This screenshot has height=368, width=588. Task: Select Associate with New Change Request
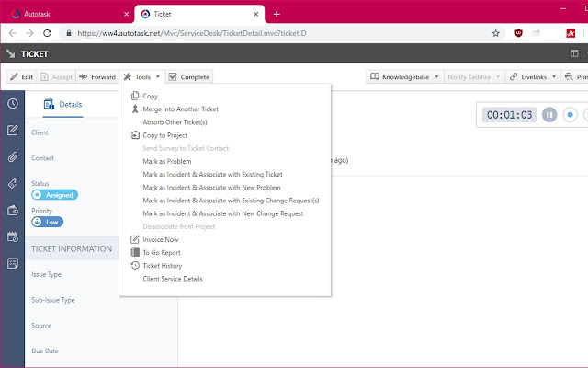[x=222, y=213]
